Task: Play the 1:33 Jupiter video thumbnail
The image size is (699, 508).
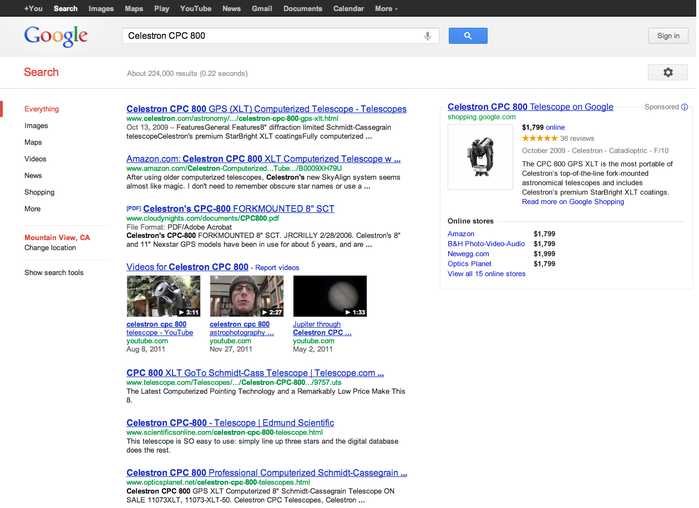Action: [x=330, y=296]
